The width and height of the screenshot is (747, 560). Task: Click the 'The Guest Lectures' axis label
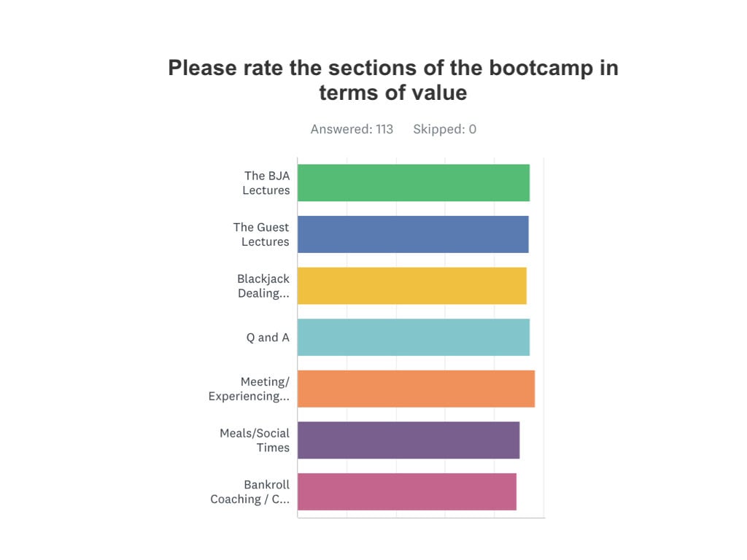pos(261,234)
